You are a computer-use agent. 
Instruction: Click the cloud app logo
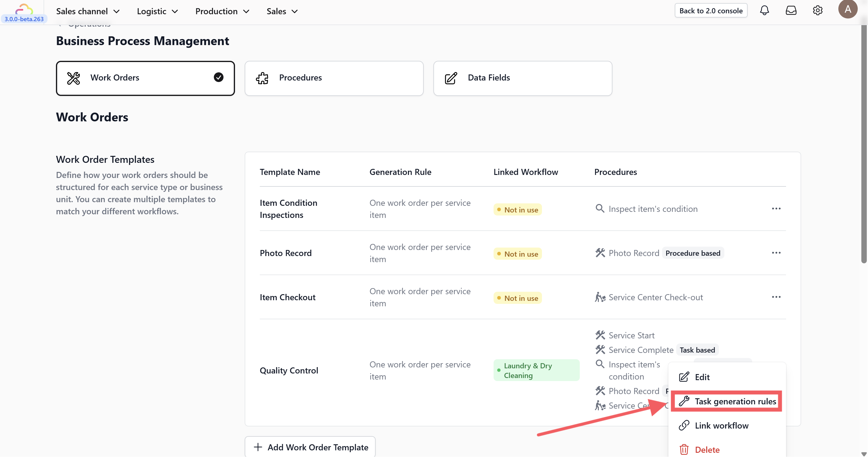[x=24, y=9]
